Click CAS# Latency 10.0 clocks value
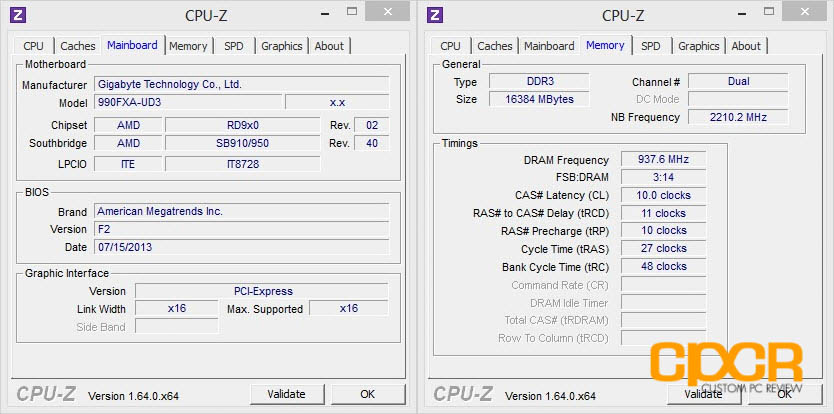The height and width of the screenshot is (414, 834). click(663, 195)
